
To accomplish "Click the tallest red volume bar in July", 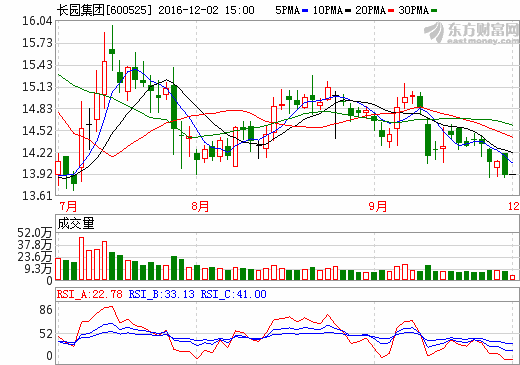I will tap(81, 258).
